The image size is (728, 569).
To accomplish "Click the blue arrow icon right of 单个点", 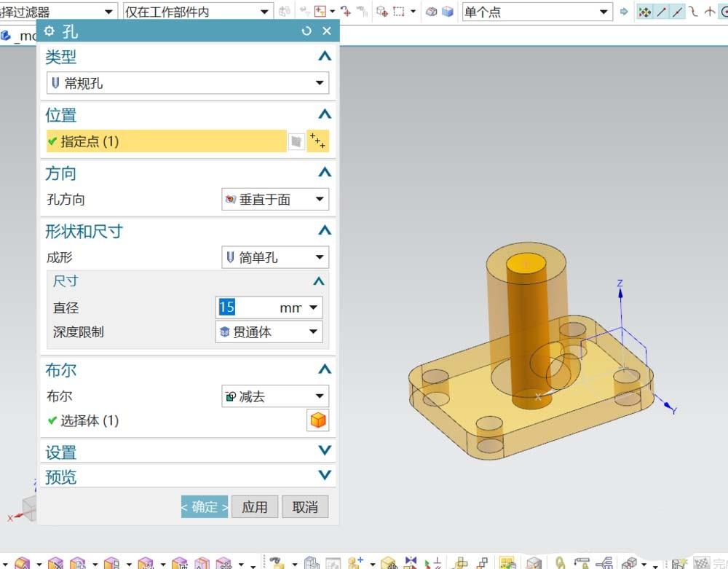I will pyautogui.click(x=625, y=11).
